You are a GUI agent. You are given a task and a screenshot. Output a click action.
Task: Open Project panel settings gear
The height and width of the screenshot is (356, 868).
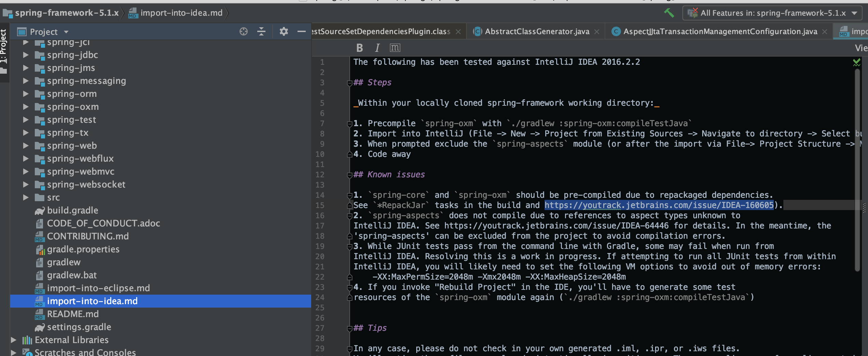(284, 32)
